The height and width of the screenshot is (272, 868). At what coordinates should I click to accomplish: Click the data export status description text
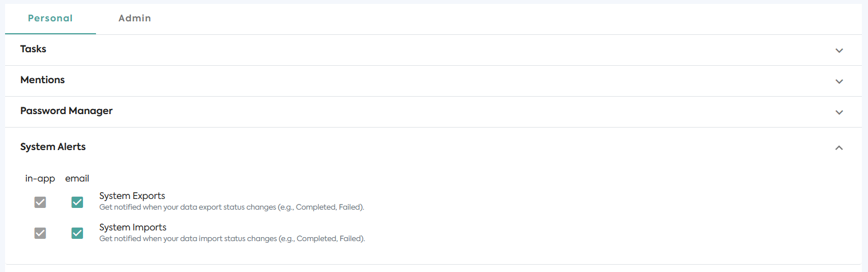232,207
